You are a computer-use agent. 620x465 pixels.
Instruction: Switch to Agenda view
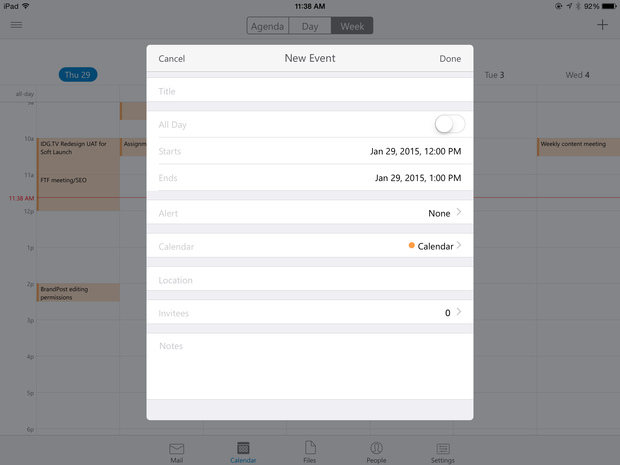pyautogui.click(x=268, y=26)
